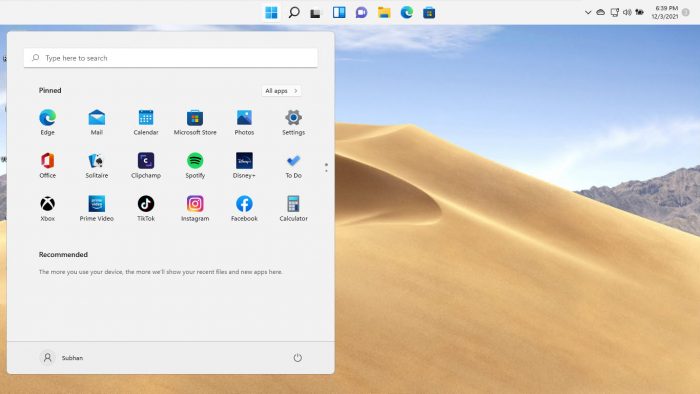Screen dimensions: 700x394
Task: Open taskbar Search magnifier
Action: (x=294, y=12)
